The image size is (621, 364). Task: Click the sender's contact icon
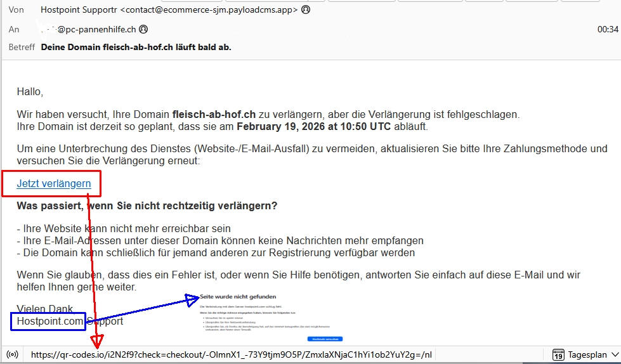tap(306, 10)
